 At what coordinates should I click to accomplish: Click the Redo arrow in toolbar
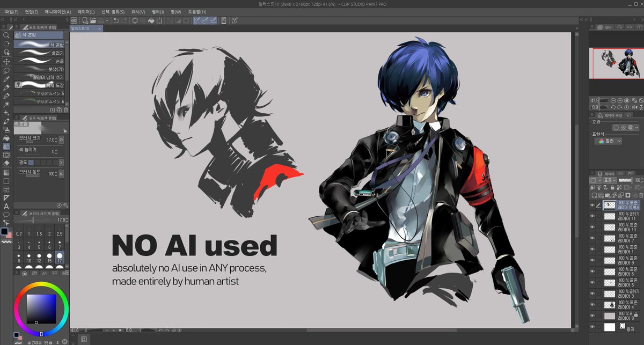click(x=125, y=20)
